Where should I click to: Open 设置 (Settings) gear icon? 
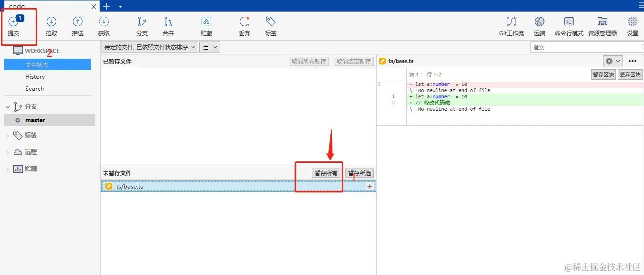(633, 22)
